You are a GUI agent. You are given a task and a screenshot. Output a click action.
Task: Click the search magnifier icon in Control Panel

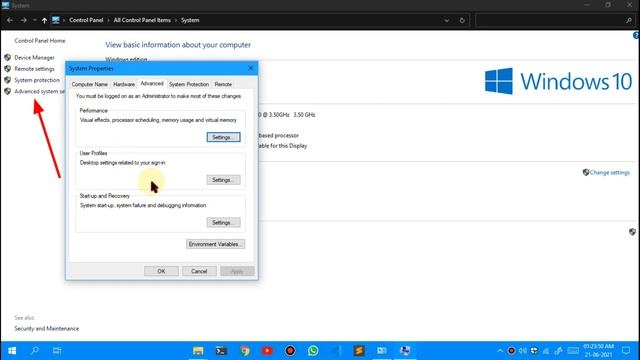629,20
